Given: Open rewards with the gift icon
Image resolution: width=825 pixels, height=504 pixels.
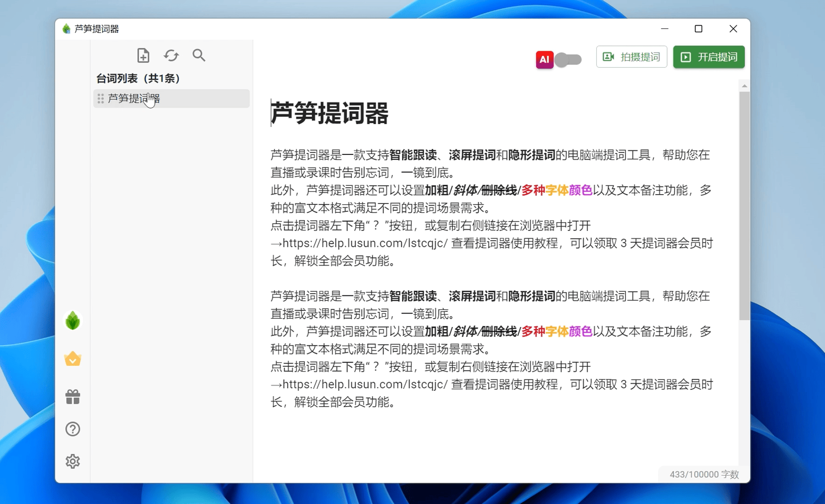Looking at the screenshot, I should pos(72,396).
